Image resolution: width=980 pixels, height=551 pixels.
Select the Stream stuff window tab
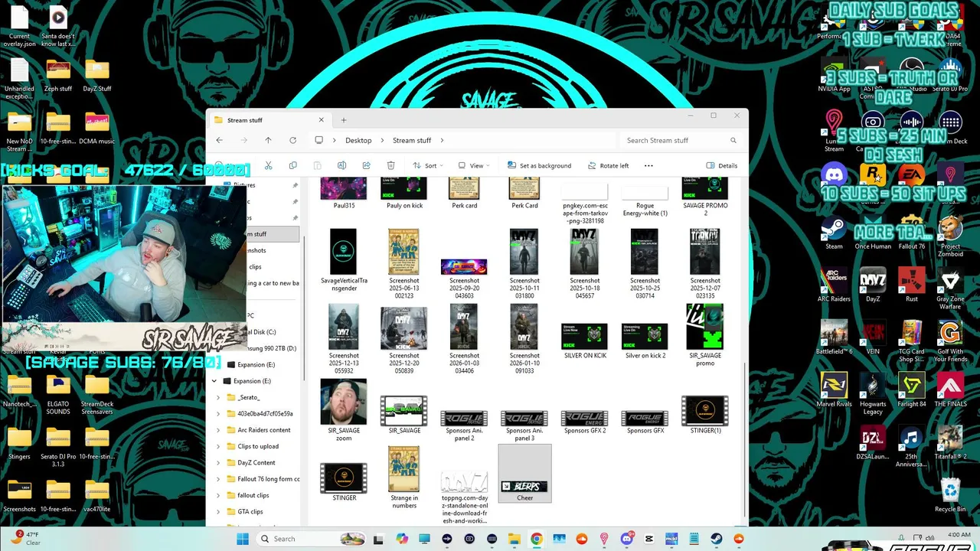click(x=268, y=120)
